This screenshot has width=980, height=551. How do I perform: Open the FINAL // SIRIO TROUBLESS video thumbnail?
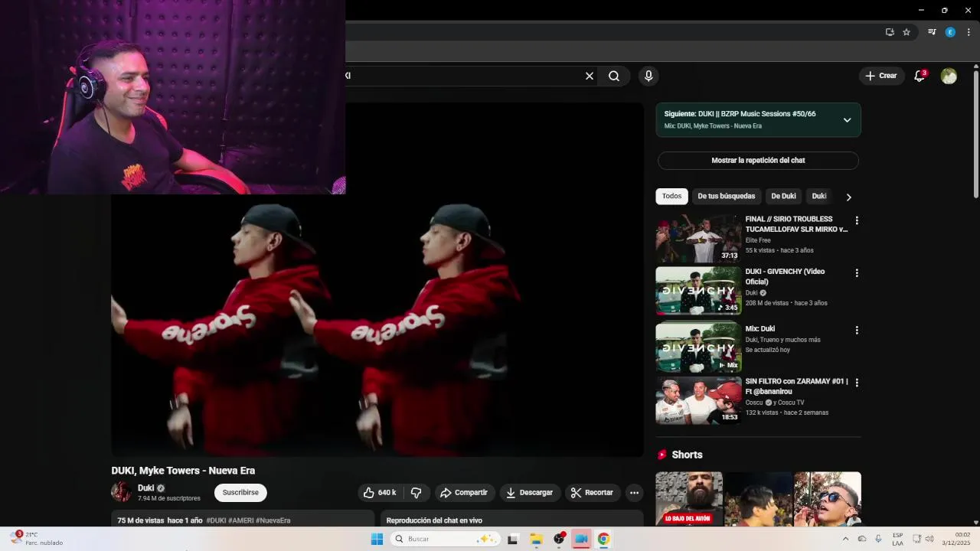[698, 240]
